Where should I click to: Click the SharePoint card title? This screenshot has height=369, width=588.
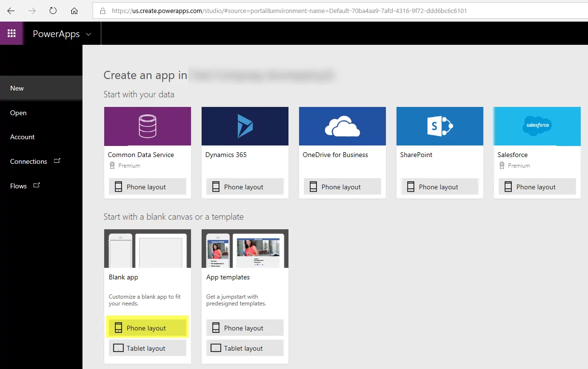tap(416, 155)
